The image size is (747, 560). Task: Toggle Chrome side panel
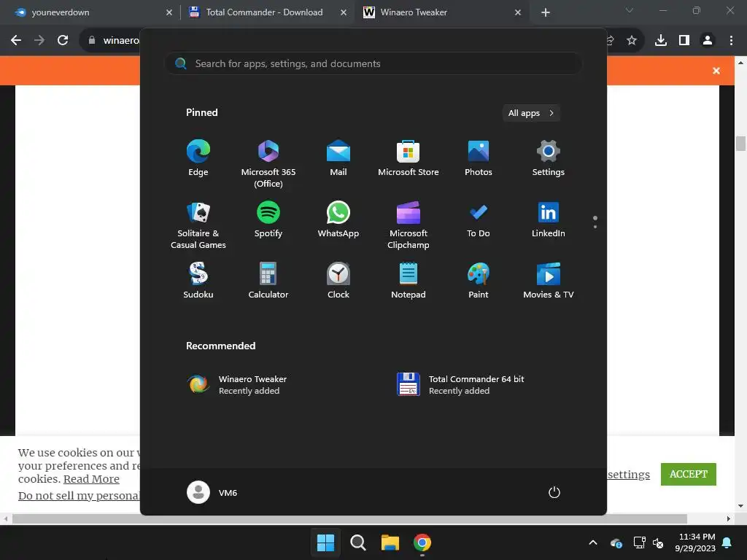point(684,40)
